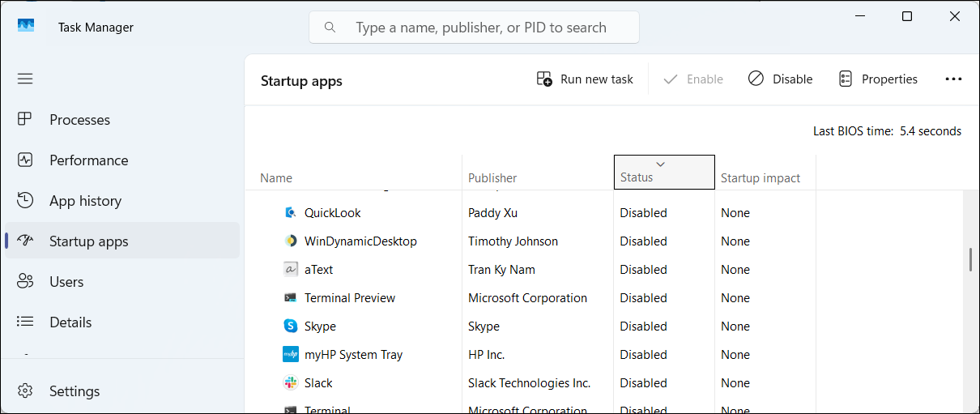Switch to the Performance page

(x=122, y=160)
